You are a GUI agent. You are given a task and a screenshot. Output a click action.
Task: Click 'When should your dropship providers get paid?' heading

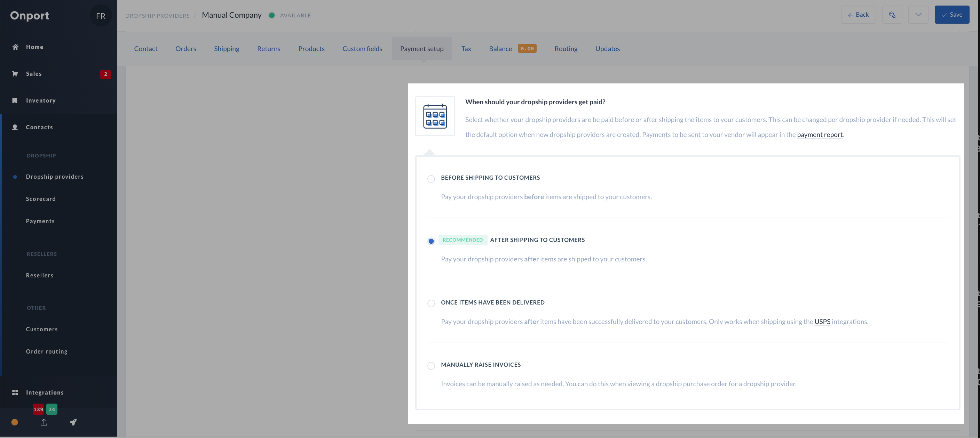(535, 102)
